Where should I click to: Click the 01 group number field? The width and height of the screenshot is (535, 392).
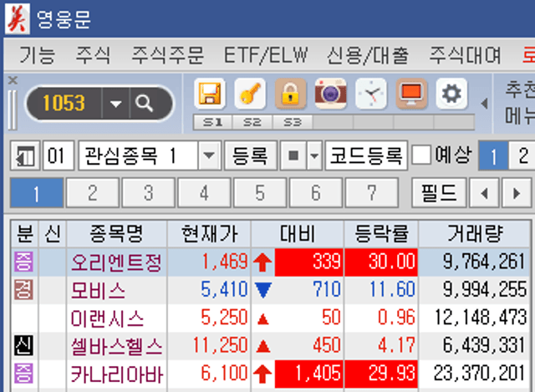click(59, 156)
